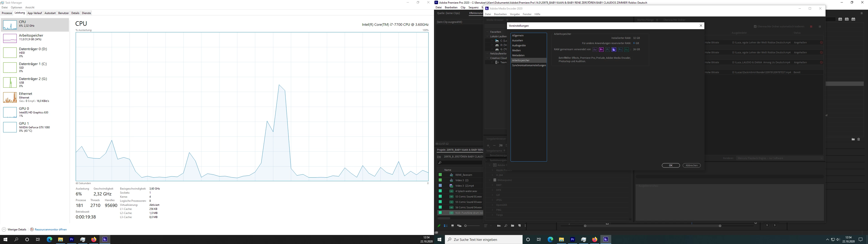Click the project panel thumbnail zoom slider
Image resolution: width=868 pixels, height=244 pixels.
coord(472,226)
